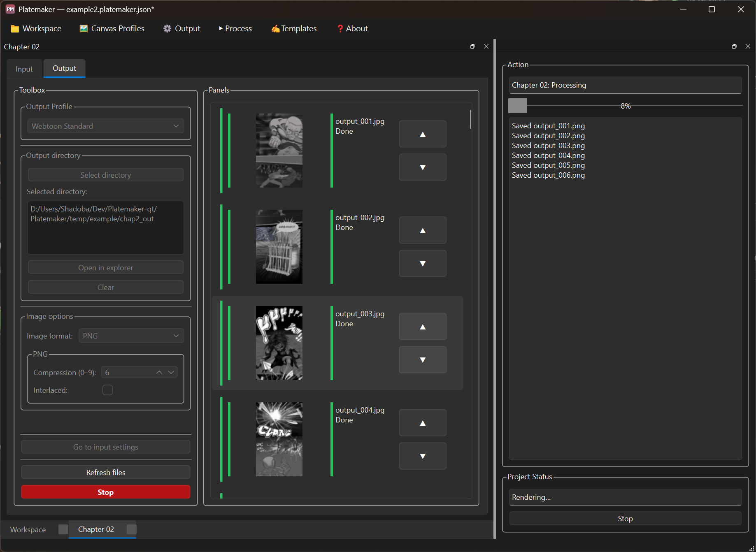Close the Chapter 02 dock panel
The image size is (756, 552).
click(486, 46)
